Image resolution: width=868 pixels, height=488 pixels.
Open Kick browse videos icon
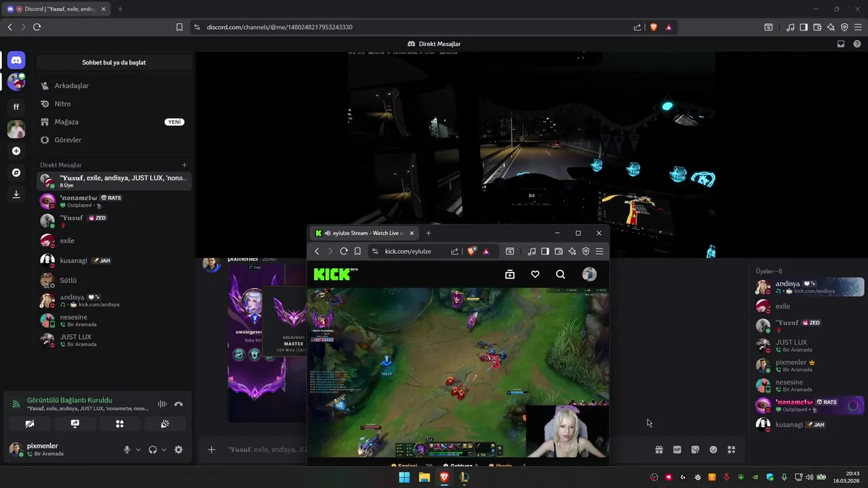coord(510,274)
